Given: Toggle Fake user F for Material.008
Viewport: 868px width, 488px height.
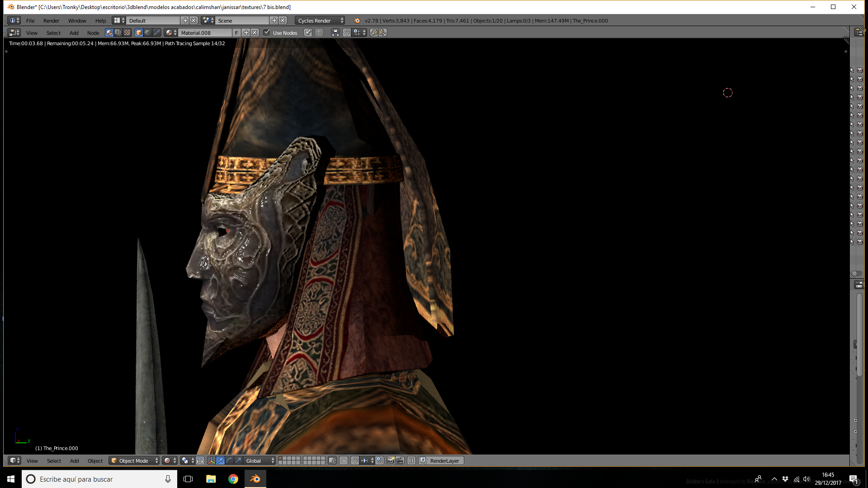Looking at the screenshot, I should (x=236, y=33).
